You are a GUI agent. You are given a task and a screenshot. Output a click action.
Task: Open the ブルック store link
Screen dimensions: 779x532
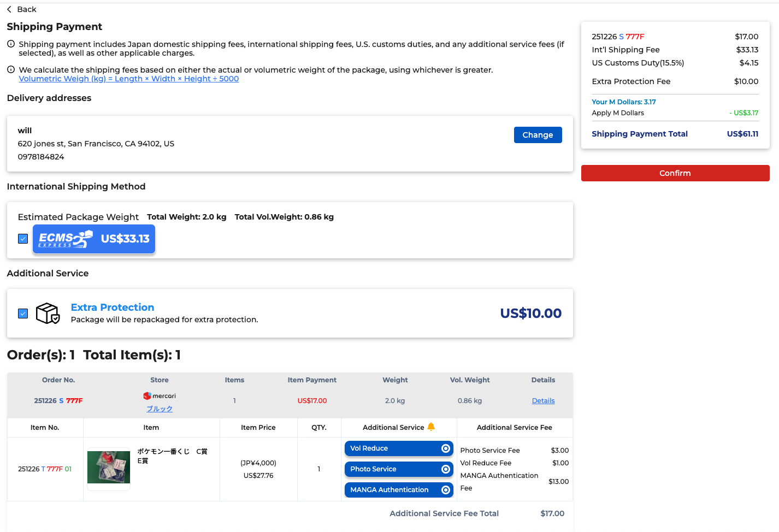pos(160,409)
